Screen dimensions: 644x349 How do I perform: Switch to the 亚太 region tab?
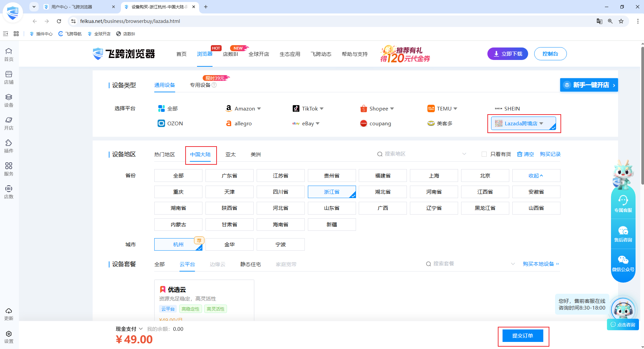pos(231,154)
